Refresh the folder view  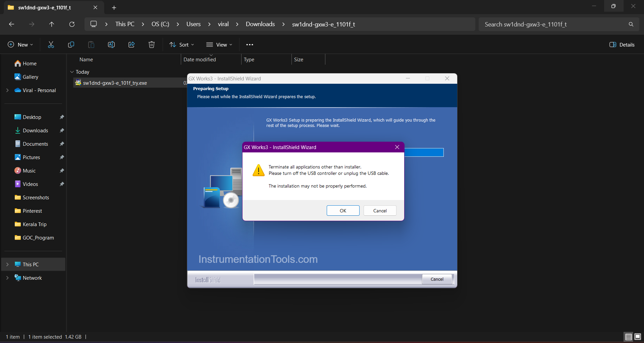pos(72,24)
